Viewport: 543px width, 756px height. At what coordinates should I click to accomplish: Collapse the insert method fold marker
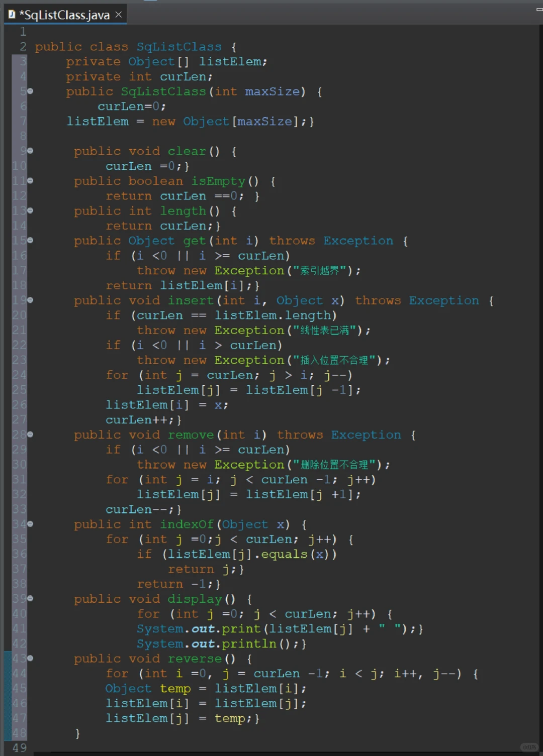(x=30, y=300)
